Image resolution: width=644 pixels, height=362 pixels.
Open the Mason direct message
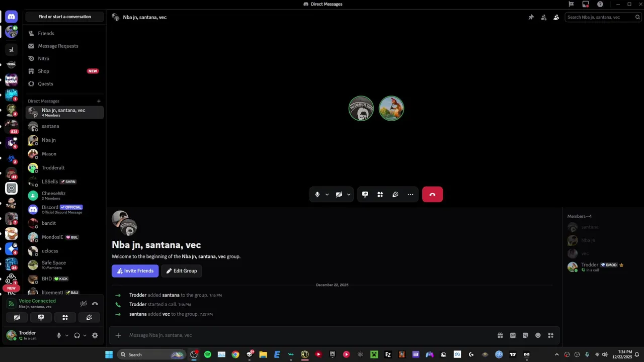[65, 154]
